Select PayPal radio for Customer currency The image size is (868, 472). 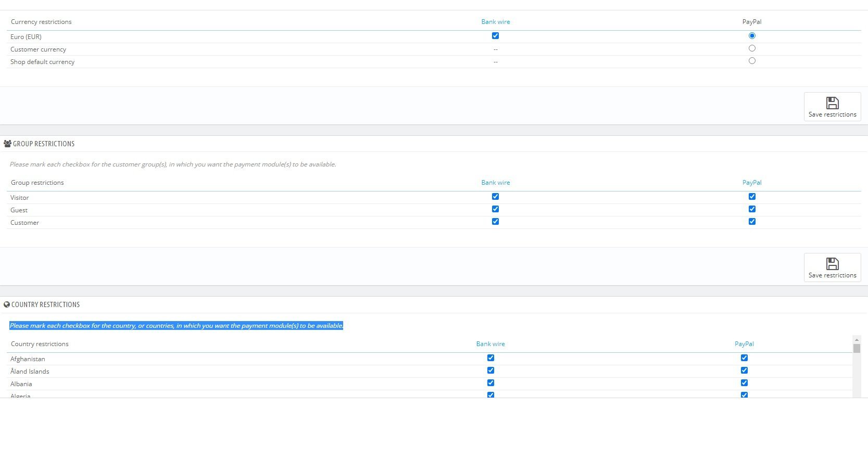click(x=752, y=48)
